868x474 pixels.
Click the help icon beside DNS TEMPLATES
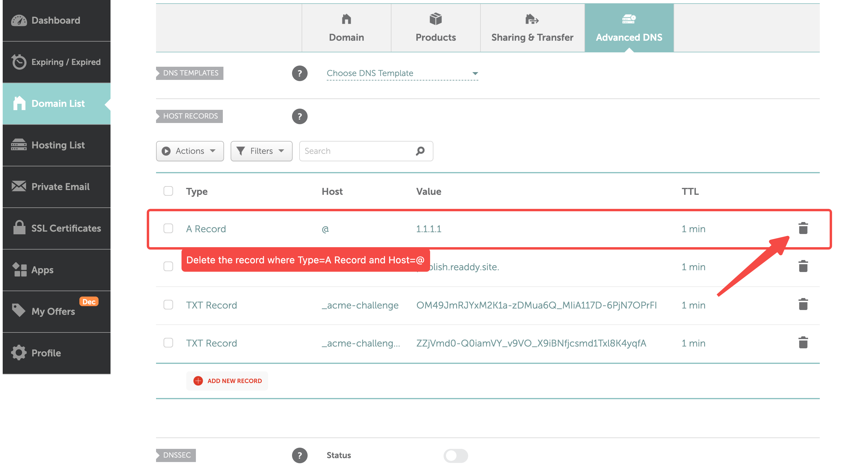[299, 73]
